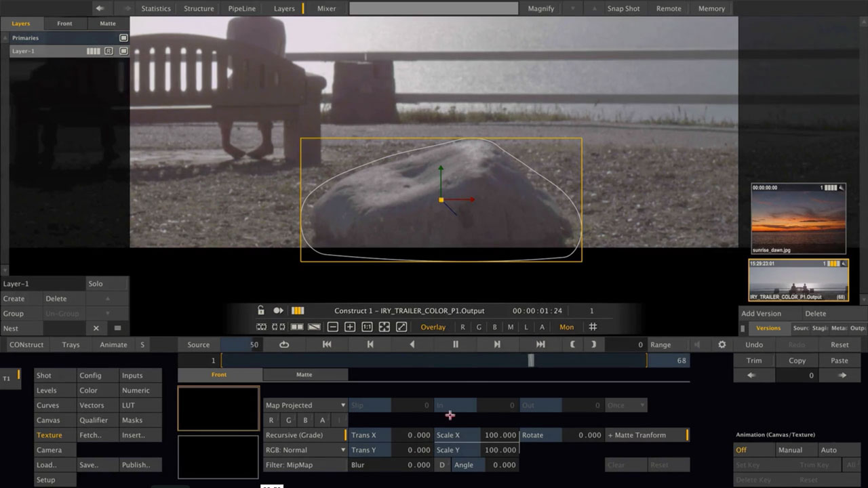Click the R icon on Layer-1 row
This screenshot has height=488, width=868.
tap(108, 51)
